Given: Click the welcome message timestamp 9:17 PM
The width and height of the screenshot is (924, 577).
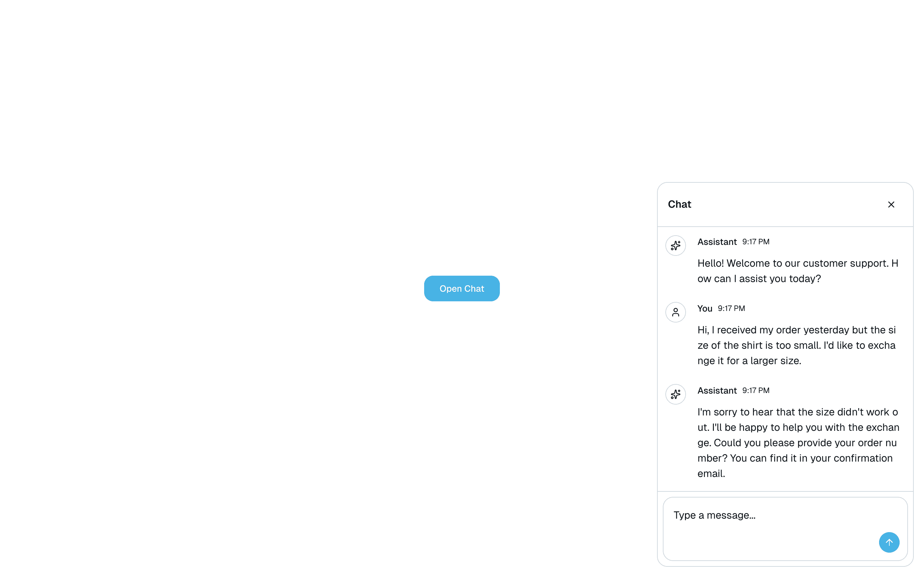Looking at the screenshot, I should [x=755, y=242].
